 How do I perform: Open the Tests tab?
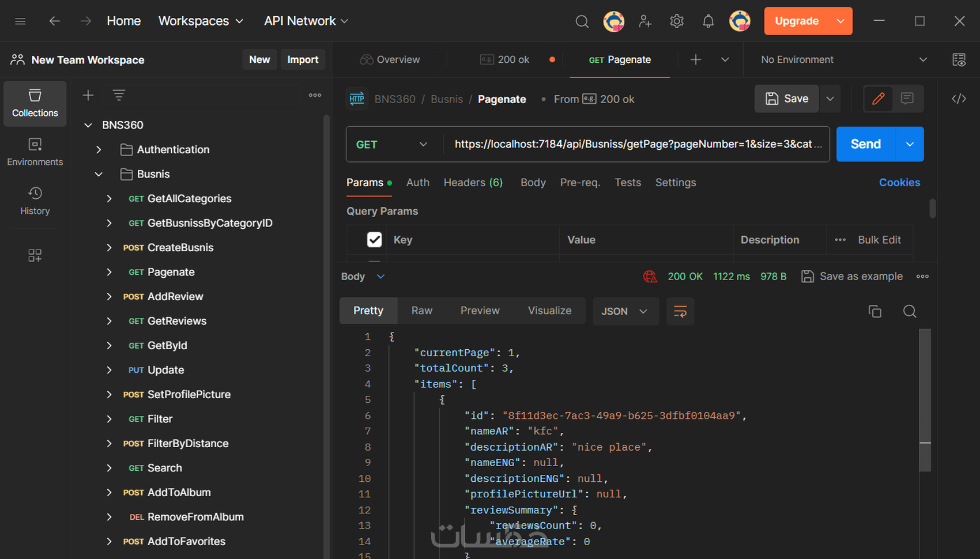[x=628, y=182]
